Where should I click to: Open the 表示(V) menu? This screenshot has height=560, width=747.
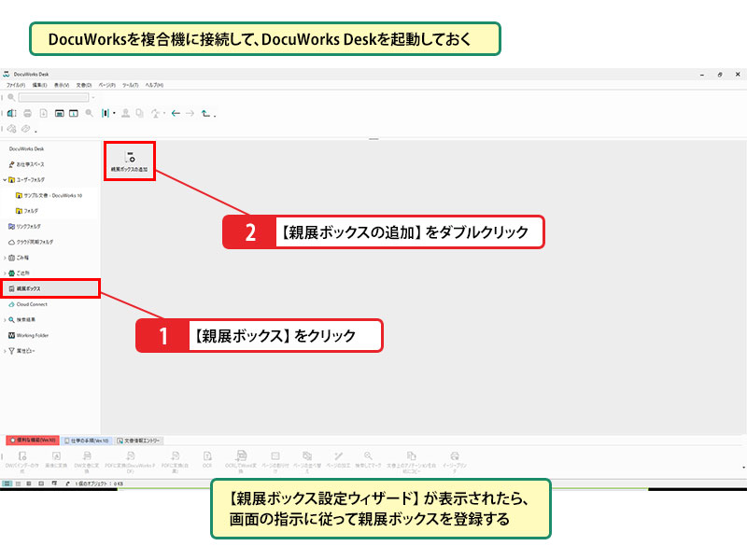click(x=62, y=85)
